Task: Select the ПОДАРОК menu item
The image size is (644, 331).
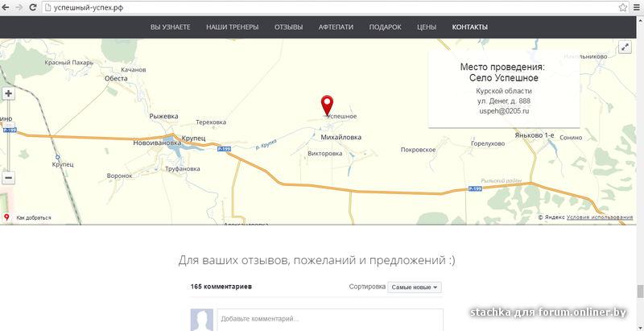Action: (386, 27)
